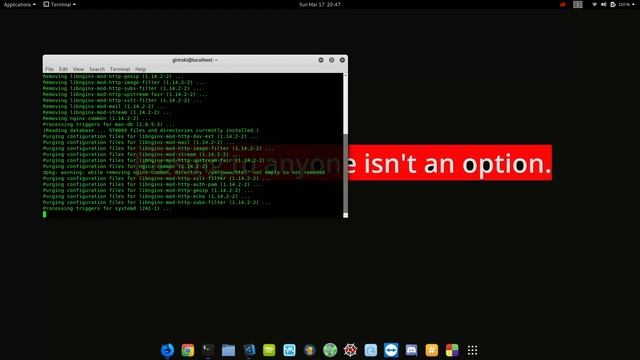640x360 pixels.
Task: Click 'Purging configuration files for libnginx-mod-http-echo' line
Action: tap(146, 196)
